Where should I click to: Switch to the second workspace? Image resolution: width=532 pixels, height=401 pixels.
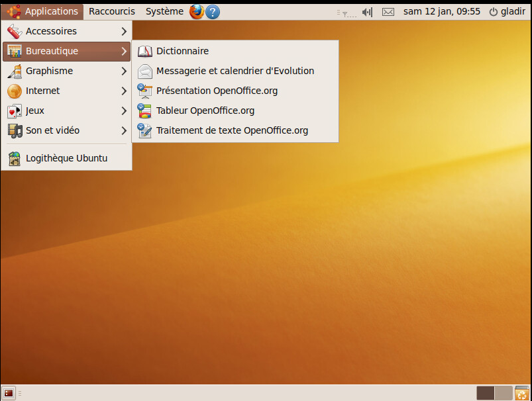[x=504, y=393]
